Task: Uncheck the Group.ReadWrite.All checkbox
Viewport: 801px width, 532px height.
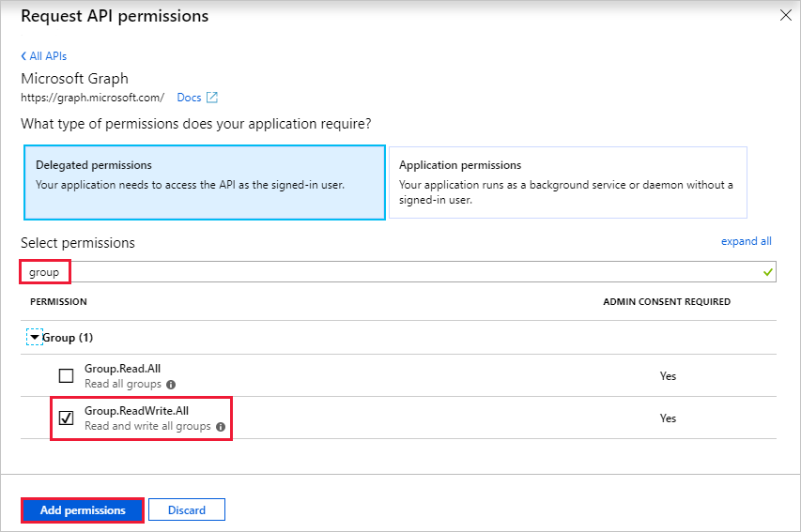Action: coord(66,418)
